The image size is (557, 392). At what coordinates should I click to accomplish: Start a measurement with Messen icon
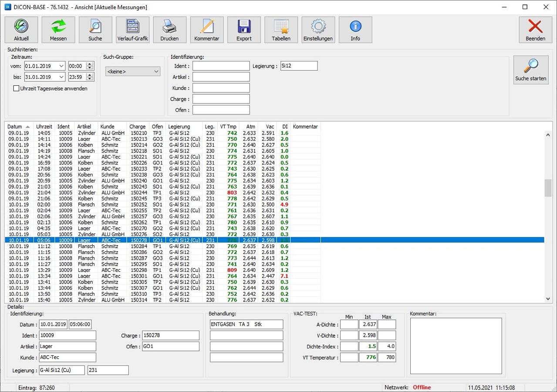coord(58,30)
